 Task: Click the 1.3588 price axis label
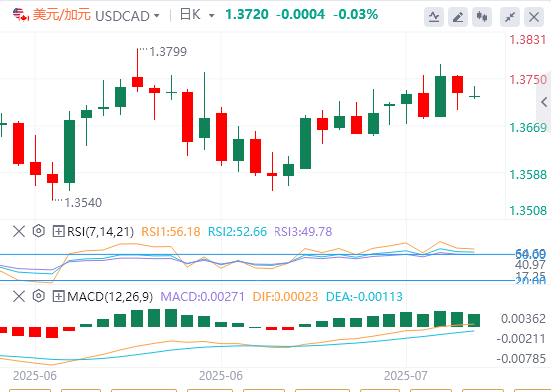(x=528, y=174)
